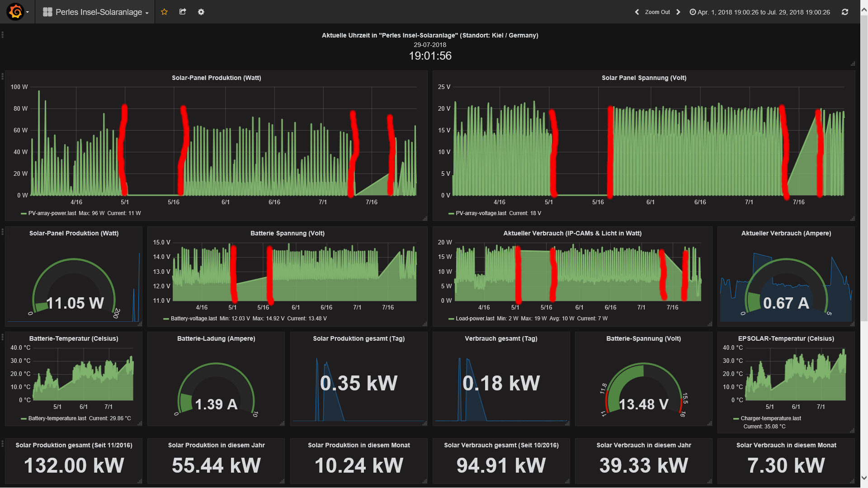
Task: Click the Charger-temperature.last legend color line
Action: 736,418
